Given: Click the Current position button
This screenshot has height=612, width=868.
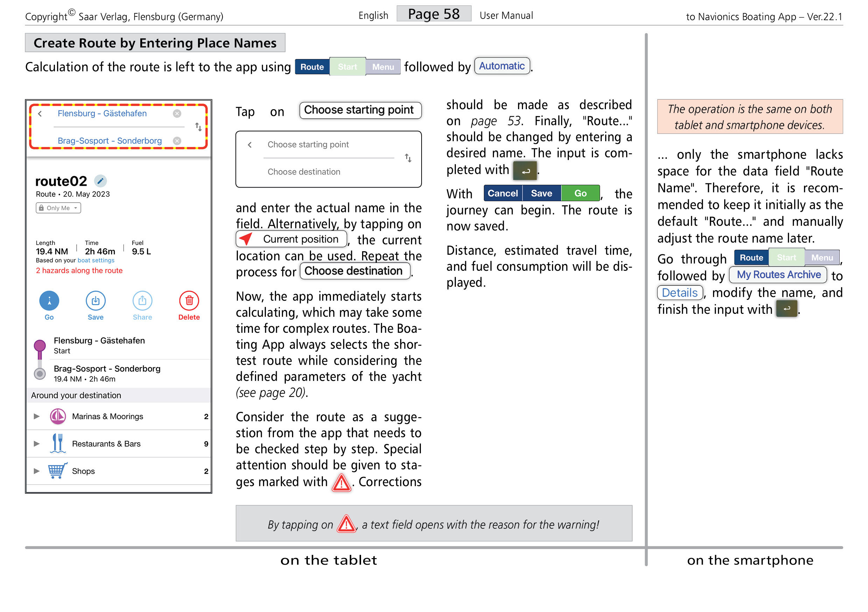Looking at the screenshot, I should point(291,239).
